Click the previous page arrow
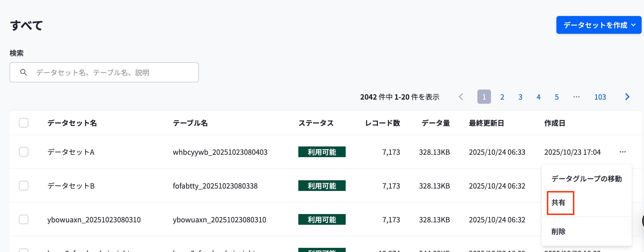Viewport: 644px width, 252px height. pyautogui.click(x=461, y=97)
